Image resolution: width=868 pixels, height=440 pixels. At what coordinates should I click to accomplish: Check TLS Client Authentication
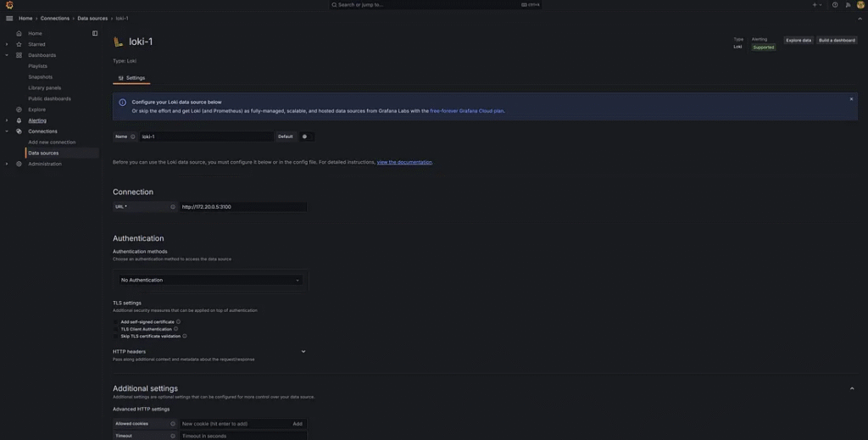coord(115,329)
